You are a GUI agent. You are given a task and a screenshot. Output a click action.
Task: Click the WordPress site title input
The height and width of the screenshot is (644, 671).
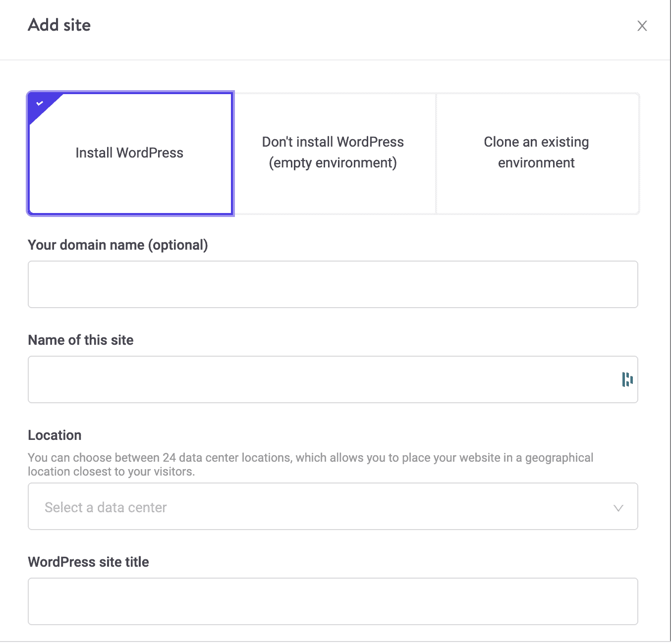333,601
